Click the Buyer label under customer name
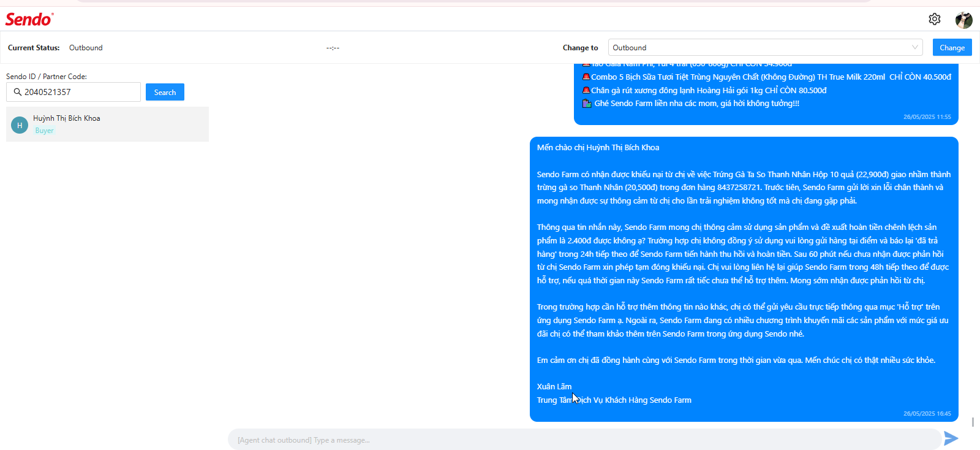 (44, 131)
